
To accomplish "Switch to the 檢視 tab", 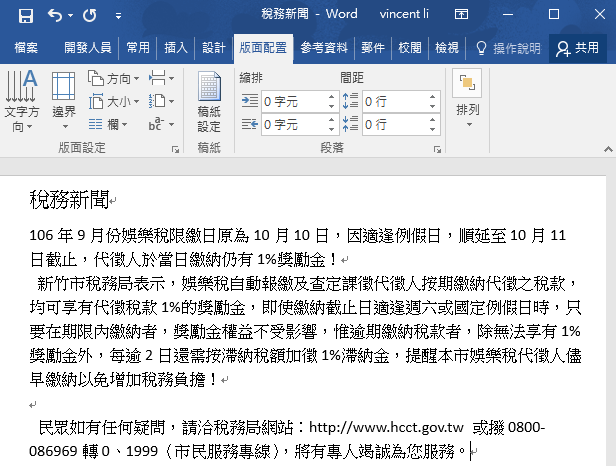I will [447, 48].
